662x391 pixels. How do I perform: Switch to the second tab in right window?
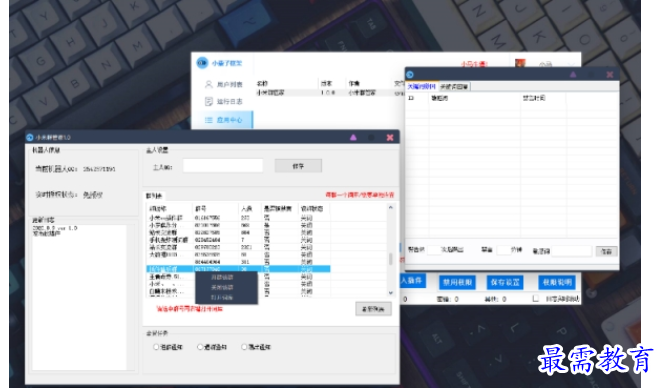[x=454, y=87]
